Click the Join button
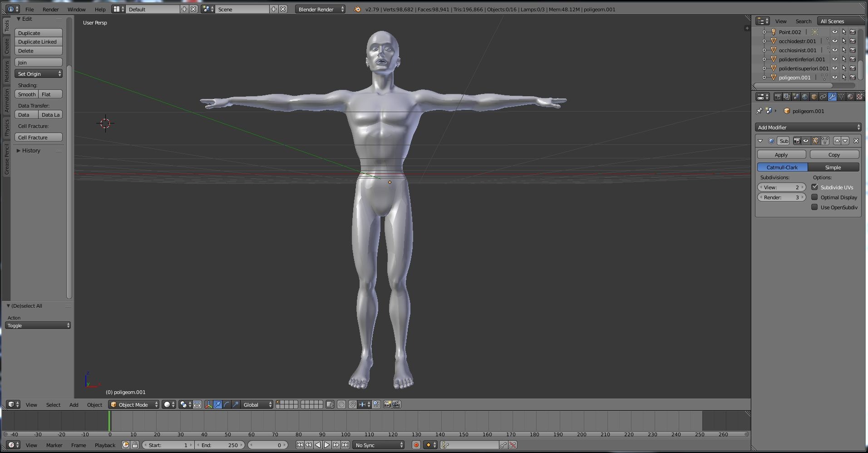The image size is (868, 453). 39,62
